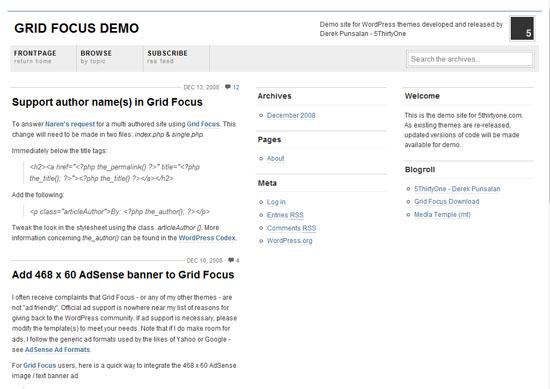Viewport: 550px width, 389px height.
Task: Click the Welcome sidebar heading
Action: pos(422,96)
